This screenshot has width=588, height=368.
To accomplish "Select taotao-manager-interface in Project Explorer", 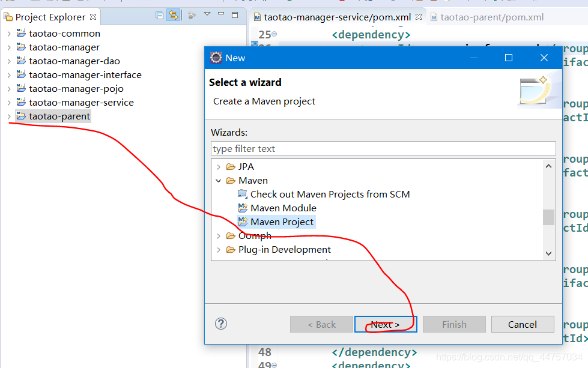I will click(x=85, y=75).
